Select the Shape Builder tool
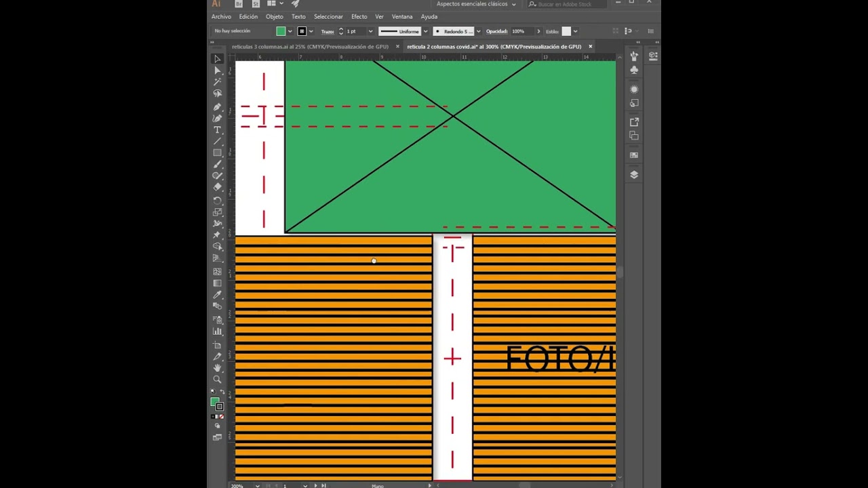The image size is (868, 488). click(217, 247)
